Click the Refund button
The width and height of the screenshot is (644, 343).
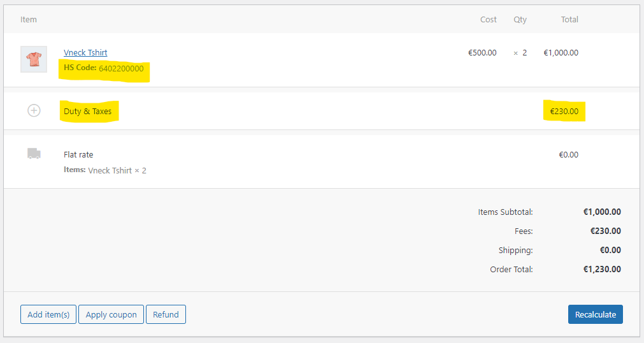click(x=166, y=314)
